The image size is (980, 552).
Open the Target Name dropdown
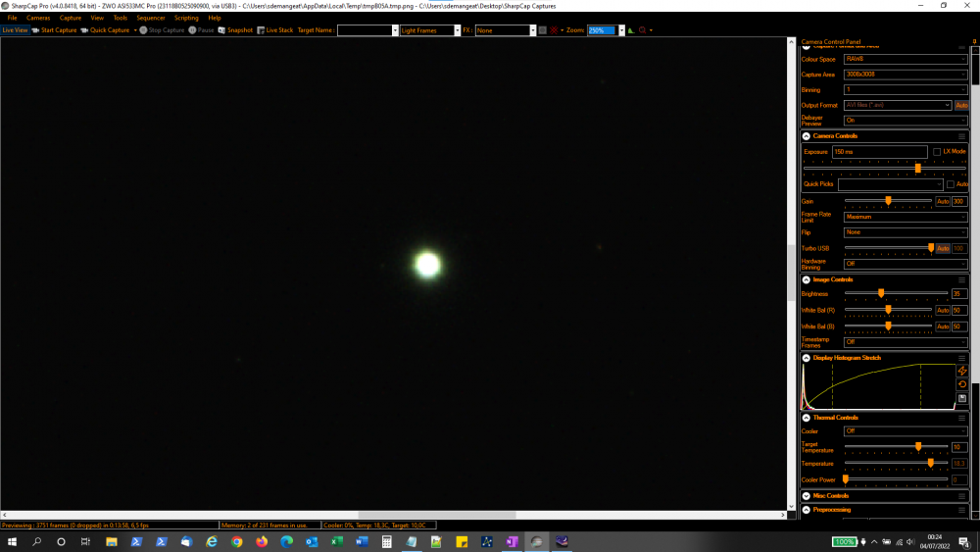[x=395, y=30]
